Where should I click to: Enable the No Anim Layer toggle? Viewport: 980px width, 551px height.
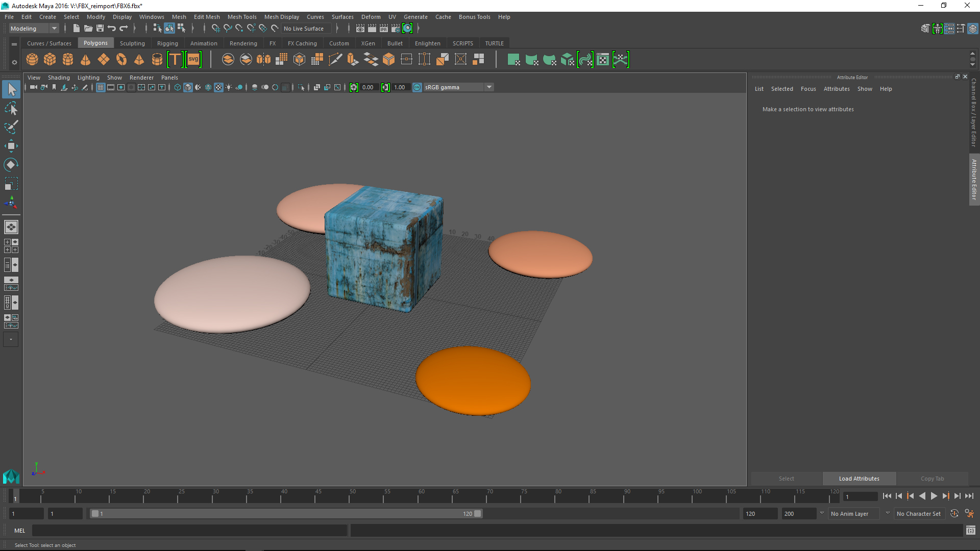click(850, 513)
